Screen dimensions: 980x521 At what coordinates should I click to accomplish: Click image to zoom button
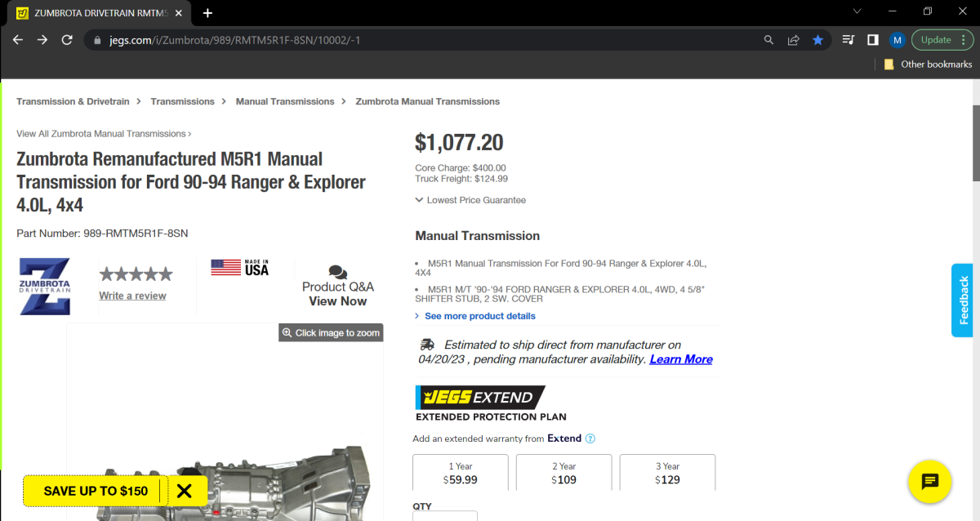pos(331,332)
